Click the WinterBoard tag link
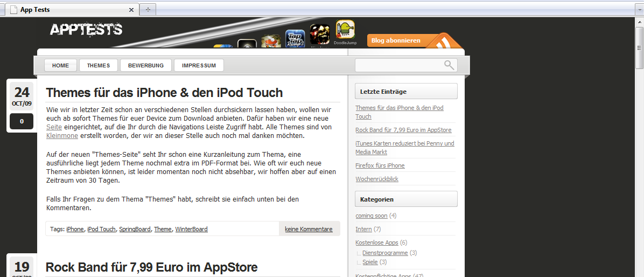 [x=191, y=229]
